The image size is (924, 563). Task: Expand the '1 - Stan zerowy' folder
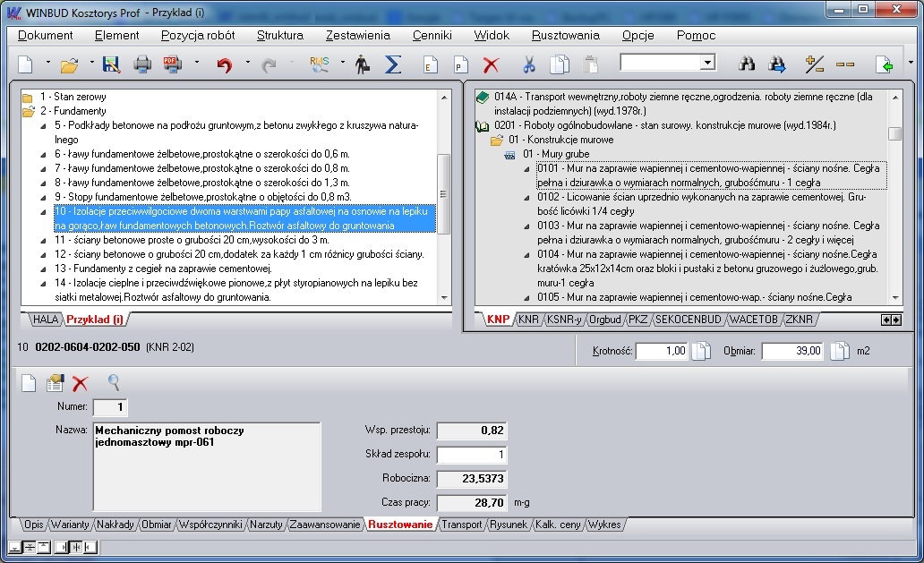tap(28, 98)
